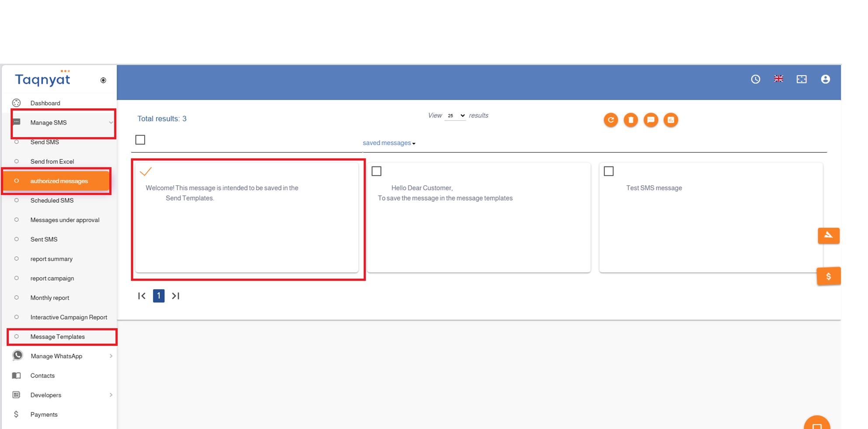Open user account profile icon
The height and width of the screenshot is (429, 868).
pos(825,79)
